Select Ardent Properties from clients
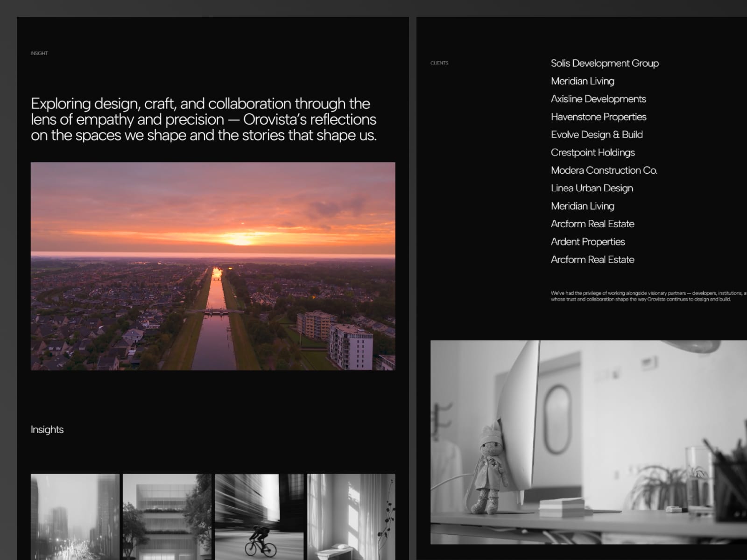 coord(588,242)
